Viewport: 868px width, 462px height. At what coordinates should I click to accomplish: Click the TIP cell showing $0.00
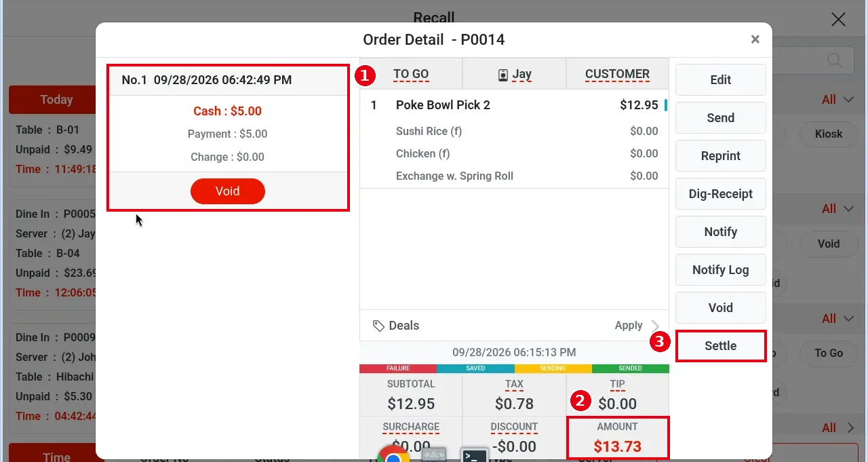(x=617, y=395)
